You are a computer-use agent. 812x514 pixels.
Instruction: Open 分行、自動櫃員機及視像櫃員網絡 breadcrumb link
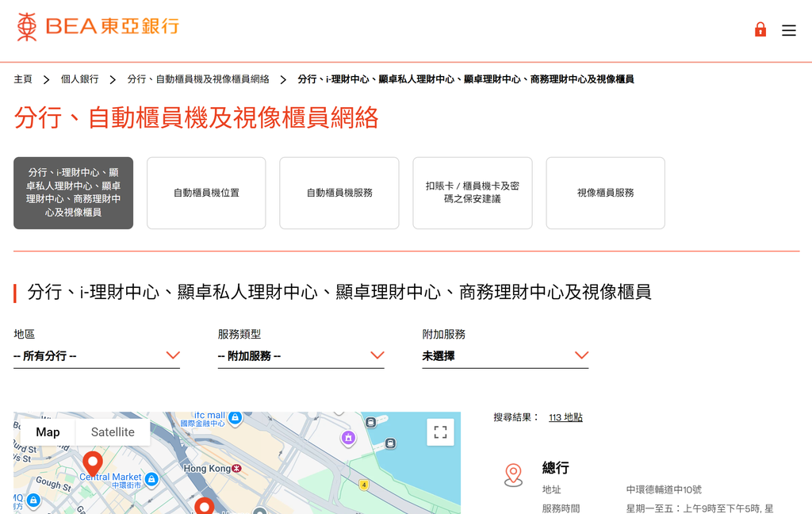pyautogui.click(x=198, y=79)
